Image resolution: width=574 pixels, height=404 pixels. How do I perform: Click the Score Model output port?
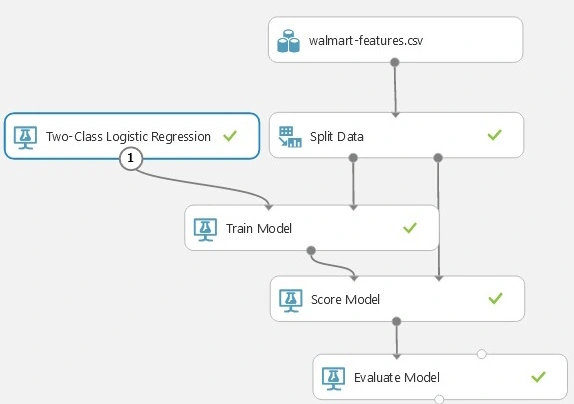(396, 322)
